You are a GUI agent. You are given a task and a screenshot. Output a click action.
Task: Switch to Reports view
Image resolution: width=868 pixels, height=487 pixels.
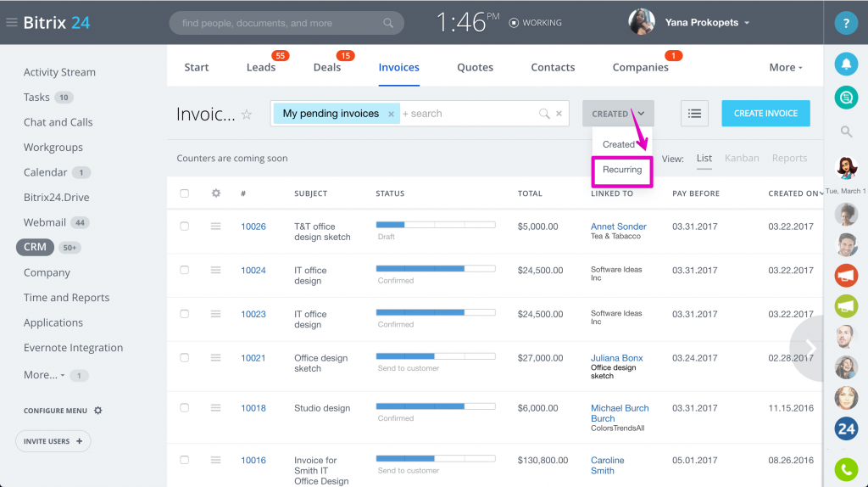tap(789, 158)
